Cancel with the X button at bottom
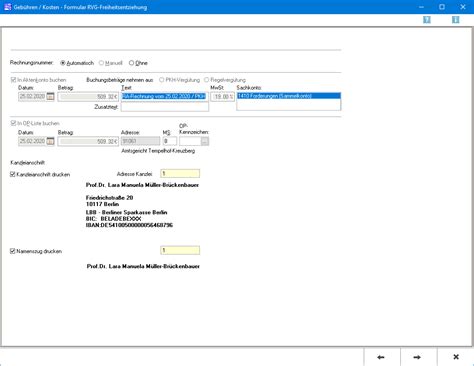This screenshot has width=474, height=366. point(456,357)
